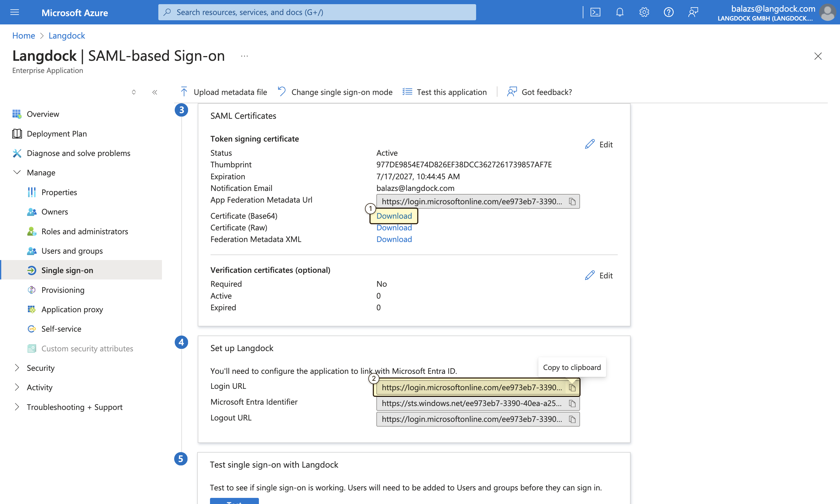
Task: Open the Azure portal hamburger menu
Action: click(x=15, y=12)
